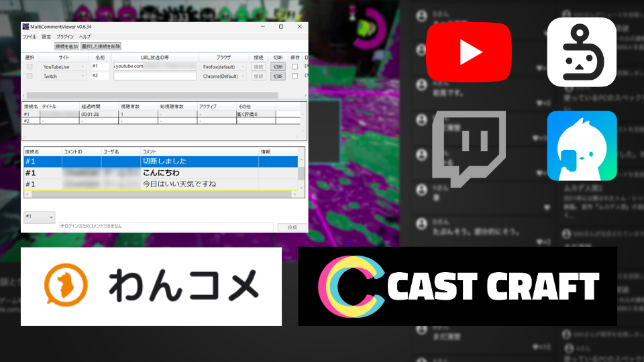Click the CAST CRAFT banner image

458,286
